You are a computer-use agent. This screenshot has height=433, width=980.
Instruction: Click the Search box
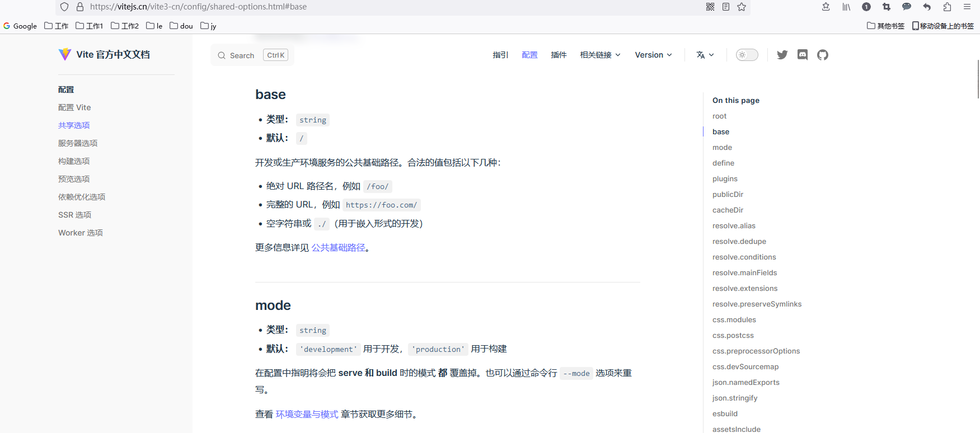click(252, 55)
